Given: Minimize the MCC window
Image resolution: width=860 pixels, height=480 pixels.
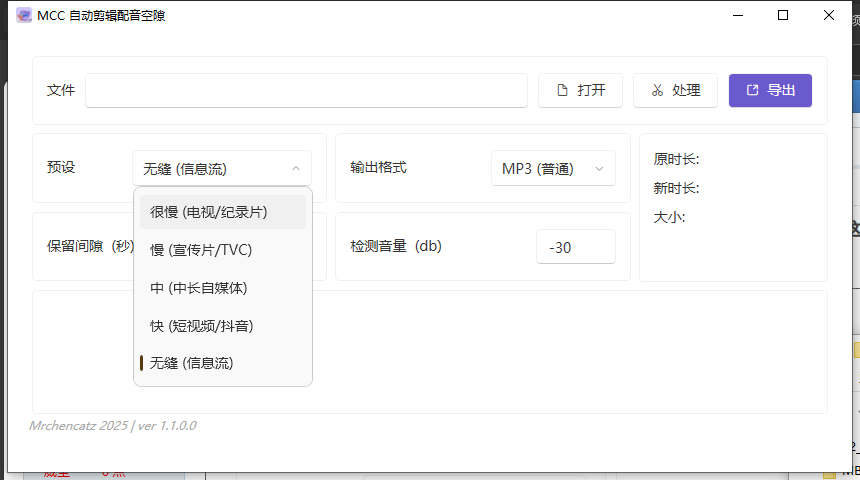Looking at the screenshot, I should [x=738, y=15].
